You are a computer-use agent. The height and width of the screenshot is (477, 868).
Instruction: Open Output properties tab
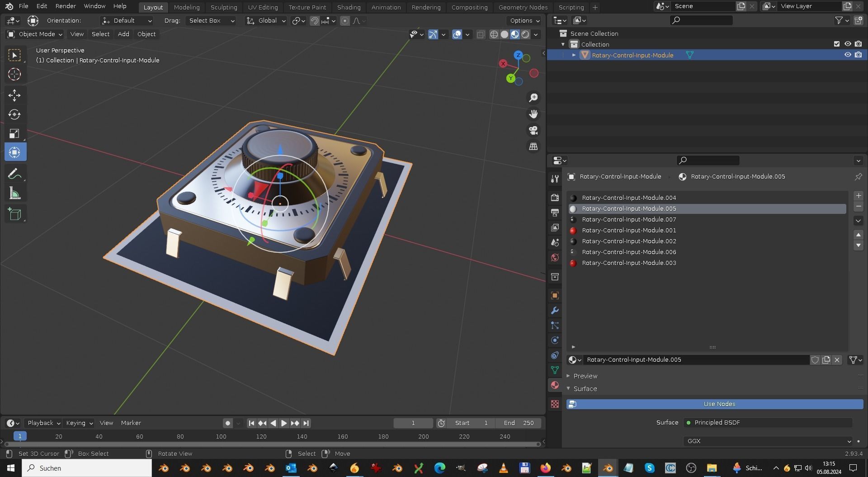coord(555,213)
